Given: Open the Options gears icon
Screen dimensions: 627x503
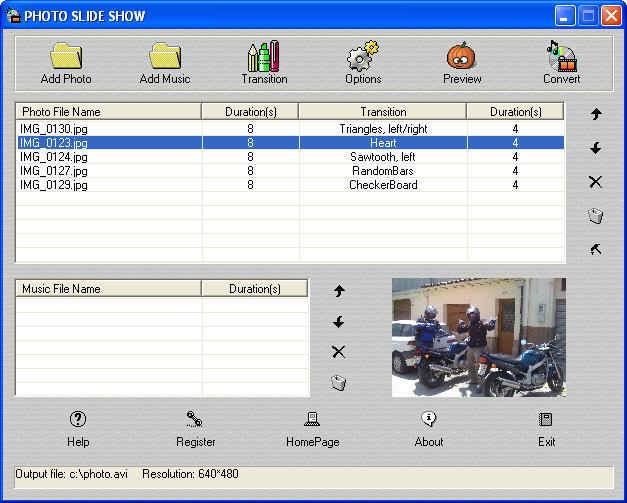Looking at the screenshot, I should pos(363,56).
